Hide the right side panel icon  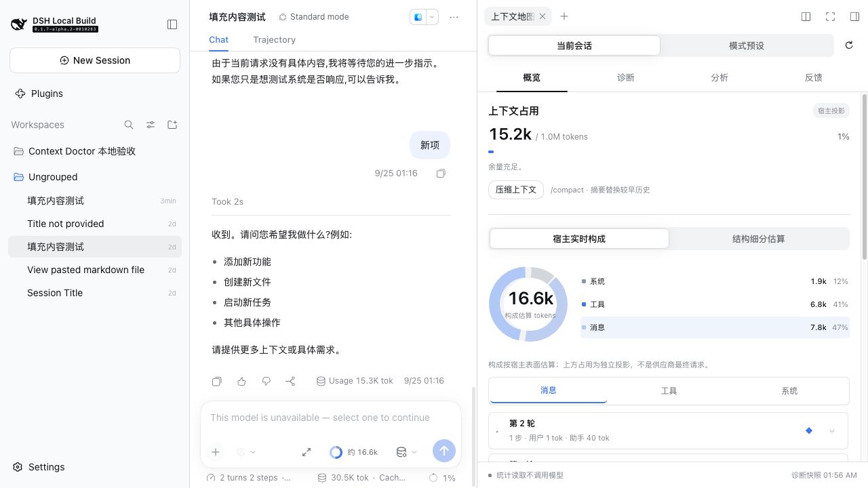pos(854,17)
